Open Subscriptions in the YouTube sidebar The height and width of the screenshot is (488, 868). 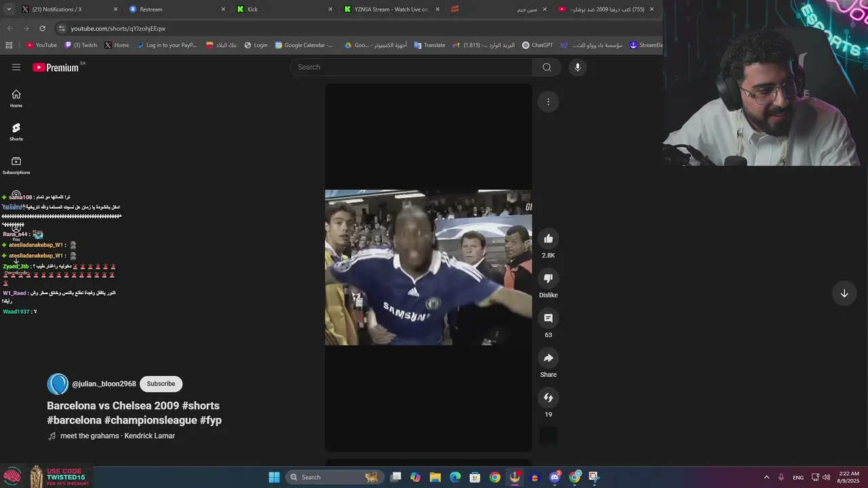coord(16,165)
